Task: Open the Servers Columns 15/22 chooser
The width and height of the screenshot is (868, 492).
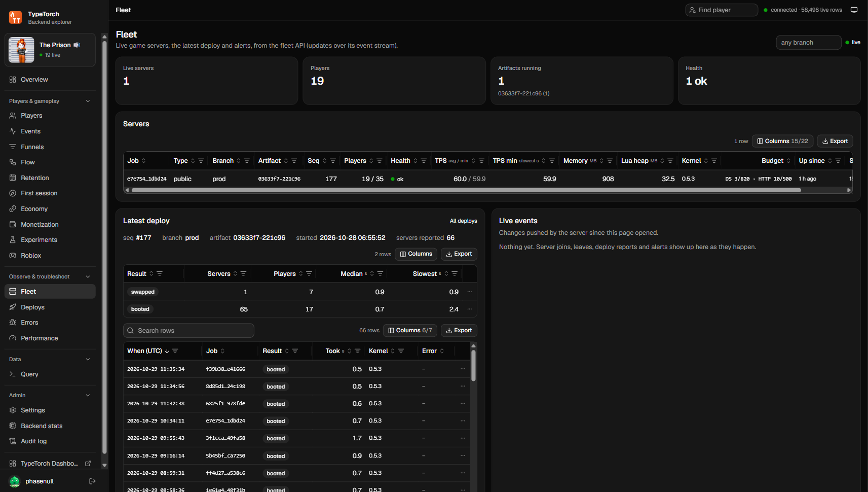Action: click(782, 141)
